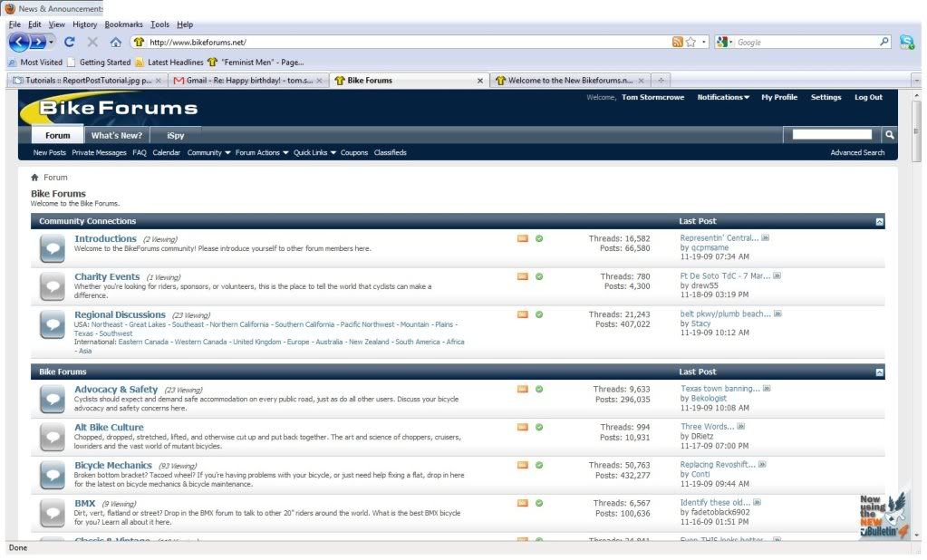Click the browser Forward arrow button
The image size is (927, 560).
38,42
